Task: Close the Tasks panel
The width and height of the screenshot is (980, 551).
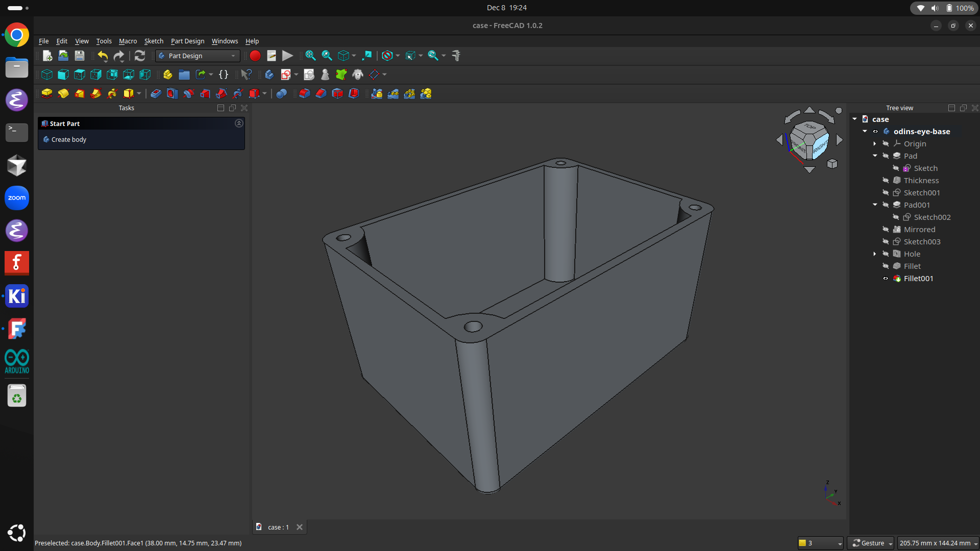Action: (244, 108)
